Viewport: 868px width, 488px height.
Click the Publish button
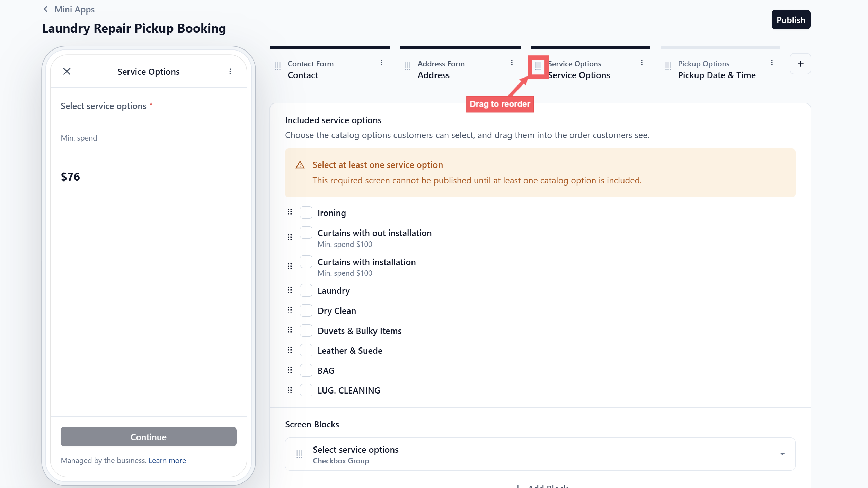point(791,20)
